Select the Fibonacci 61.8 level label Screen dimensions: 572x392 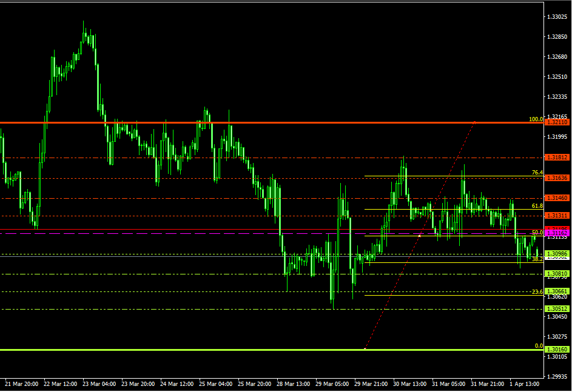click(x=537, y=206)
